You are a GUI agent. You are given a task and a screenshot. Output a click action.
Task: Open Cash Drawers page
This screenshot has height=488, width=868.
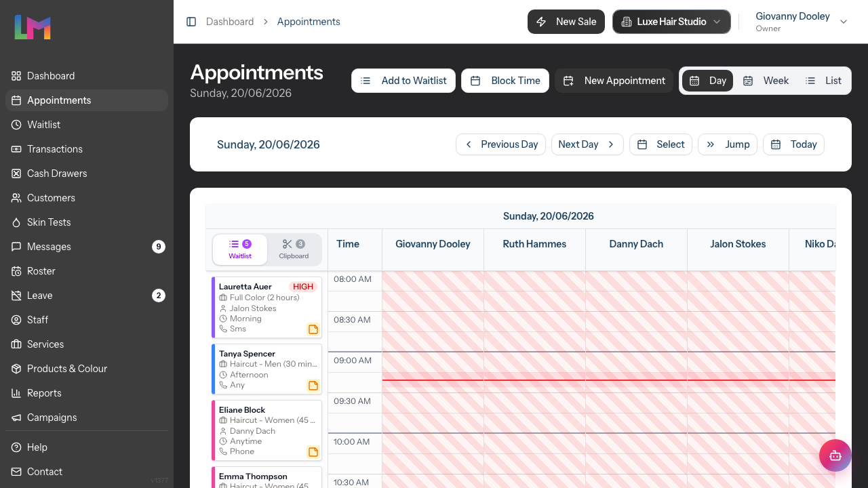(x=87, y=174)
